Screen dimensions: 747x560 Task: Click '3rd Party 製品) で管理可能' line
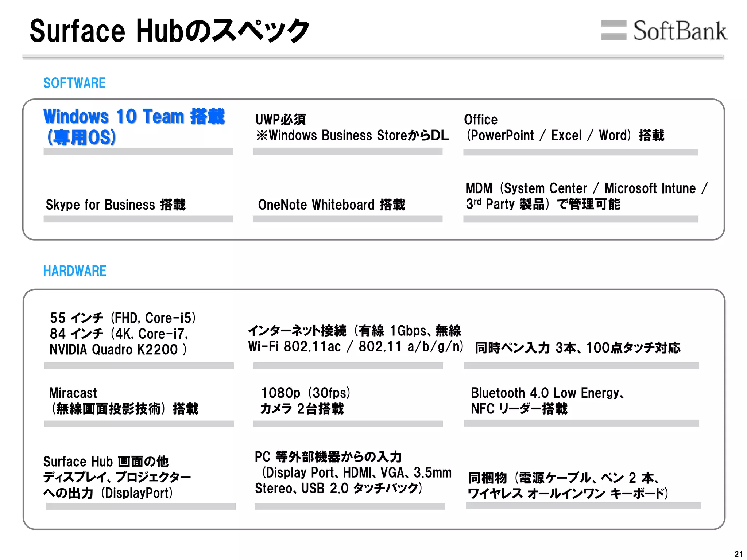pos(543,204)
